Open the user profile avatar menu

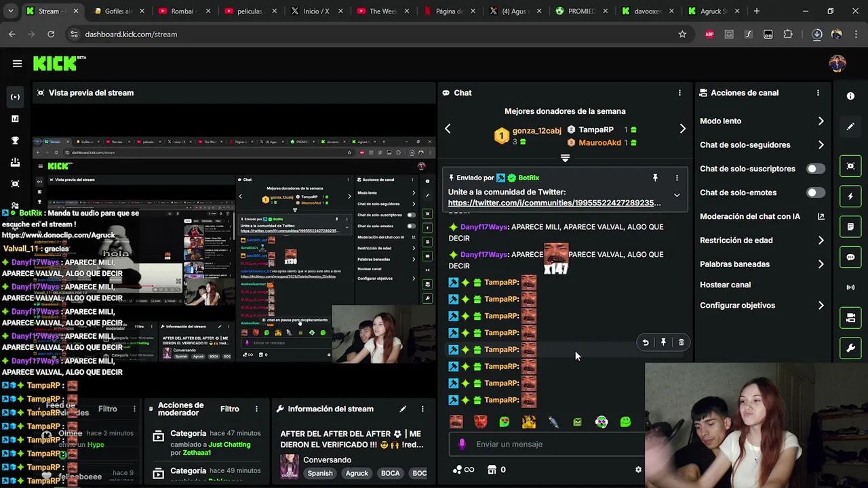837,64
